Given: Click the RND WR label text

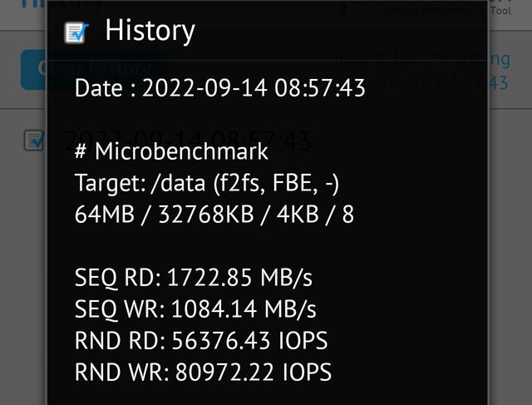Looking at the screenshot, I should (x=122, y=373).
